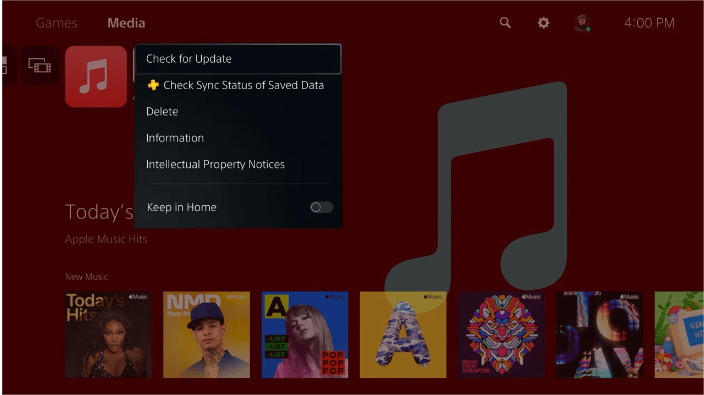Image resolution: width=704 pixels, height=395 pixels.
Task: Open the colorful lion artwork cover
Action: [502, 335]
